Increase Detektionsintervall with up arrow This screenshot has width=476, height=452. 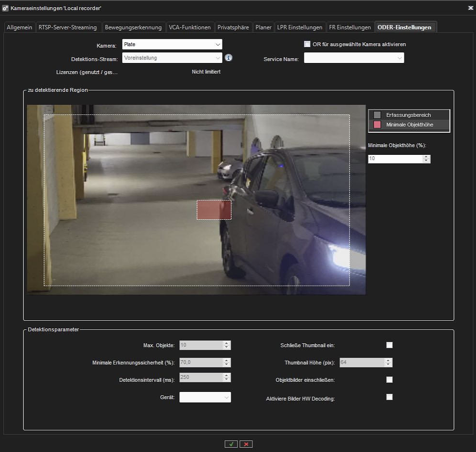(x=226, y=375)
